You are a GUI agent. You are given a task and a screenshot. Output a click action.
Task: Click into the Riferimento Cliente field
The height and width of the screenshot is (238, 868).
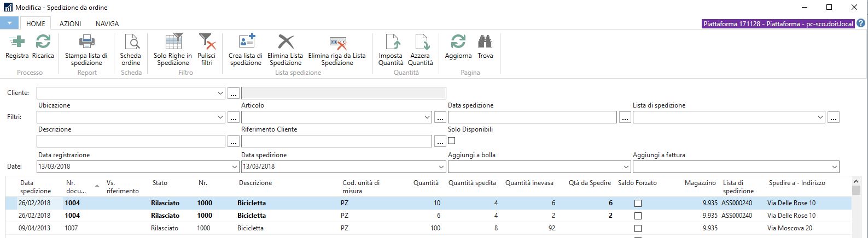coord(336,141)
